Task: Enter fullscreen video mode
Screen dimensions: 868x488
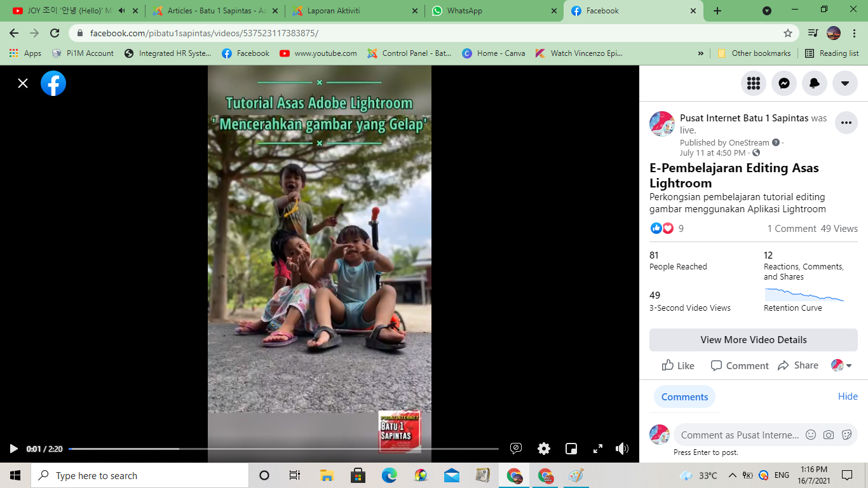Action: pos(598,449)
